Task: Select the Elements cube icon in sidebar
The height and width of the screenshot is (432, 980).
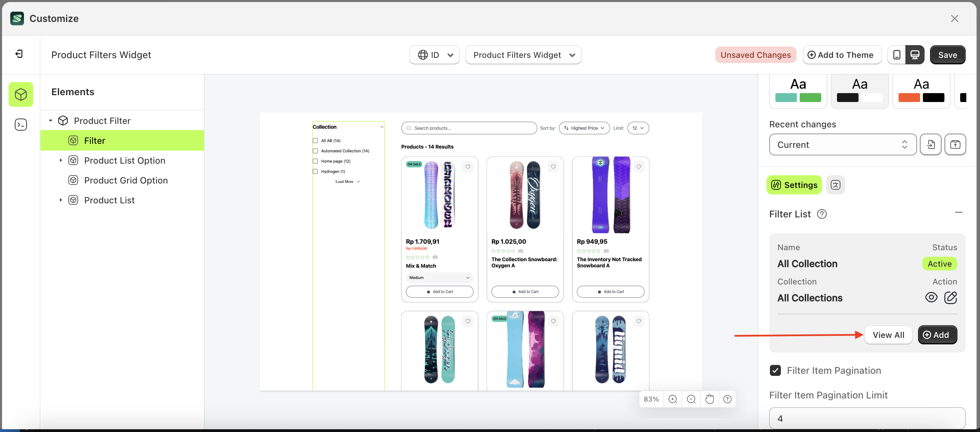Action: coord(21,94)
